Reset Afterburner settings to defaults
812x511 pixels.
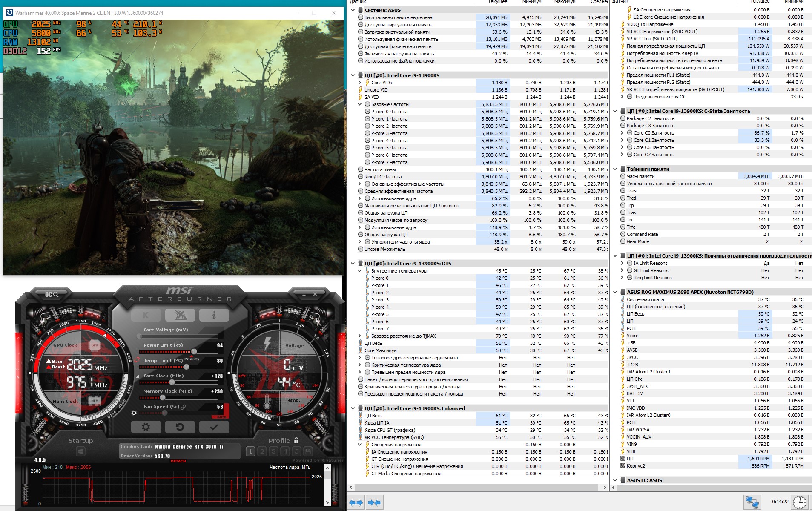[180, 427]
